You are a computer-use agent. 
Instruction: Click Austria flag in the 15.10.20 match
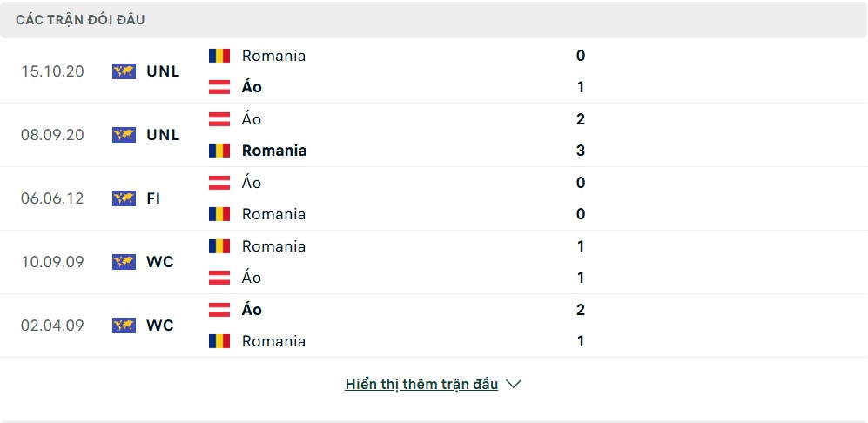pyautogui.click(x=219, y=87)
